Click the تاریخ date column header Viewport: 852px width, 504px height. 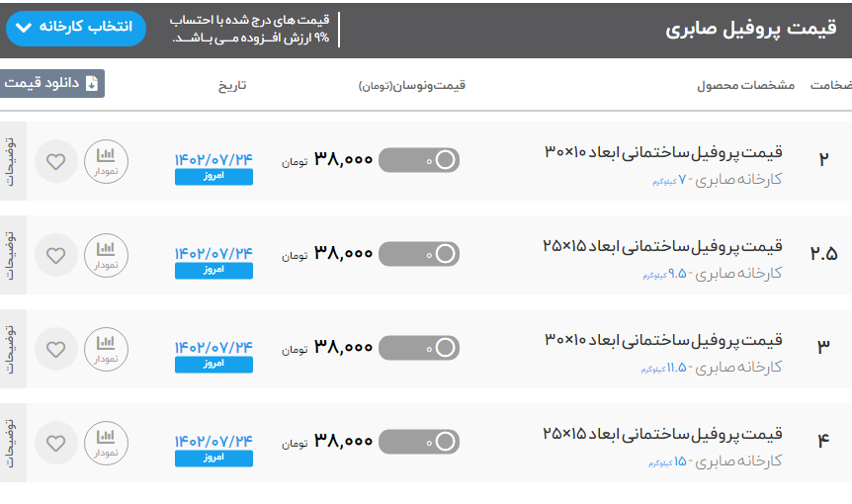[232, 86]
